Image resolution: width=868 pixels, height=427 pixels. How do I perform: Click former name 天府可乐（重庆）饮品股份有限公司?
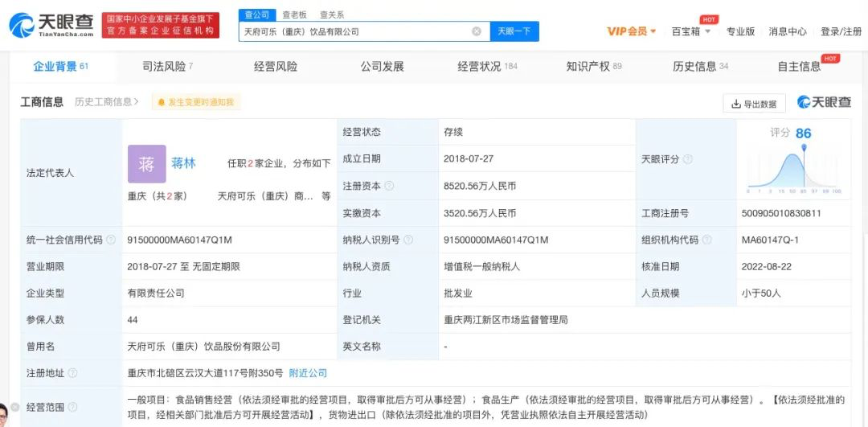click(x=203, y=347)
